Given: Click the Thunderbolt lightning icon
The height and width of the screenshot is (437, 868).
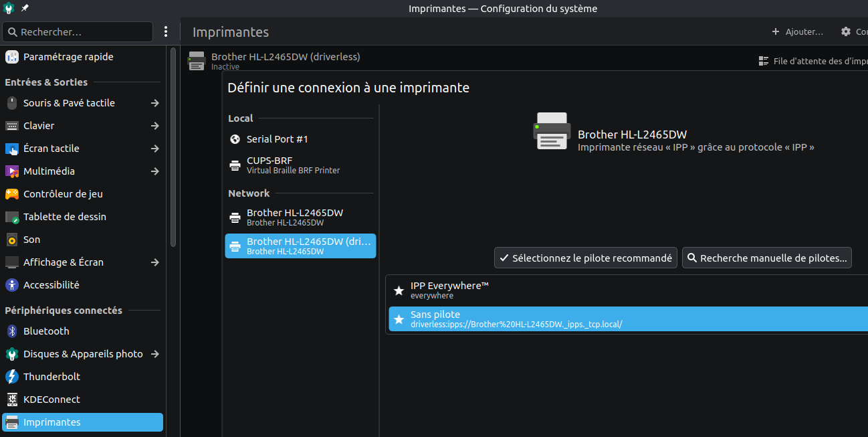Looking at the screenshot, I should (12, 377).
